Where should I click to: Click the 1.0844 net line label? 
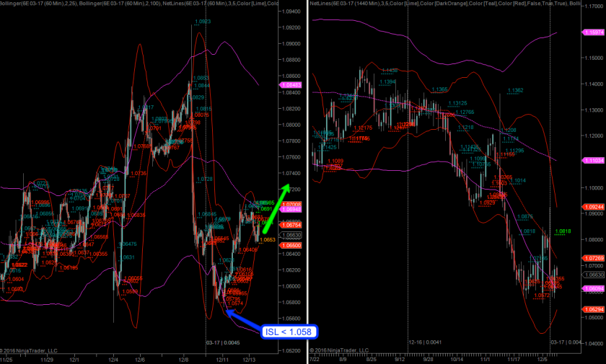(x=202, y=86)
